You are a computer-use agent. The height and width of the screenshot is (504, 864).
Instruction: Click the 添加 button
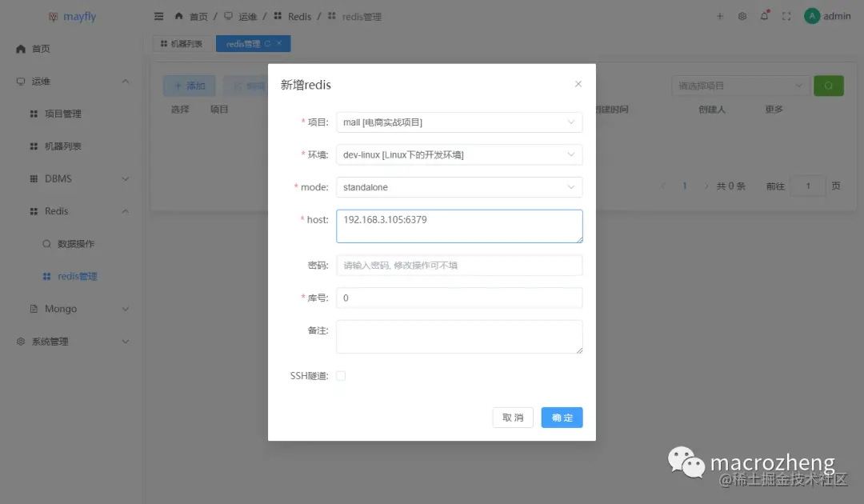pyautogui.click(x=190, y=86)
